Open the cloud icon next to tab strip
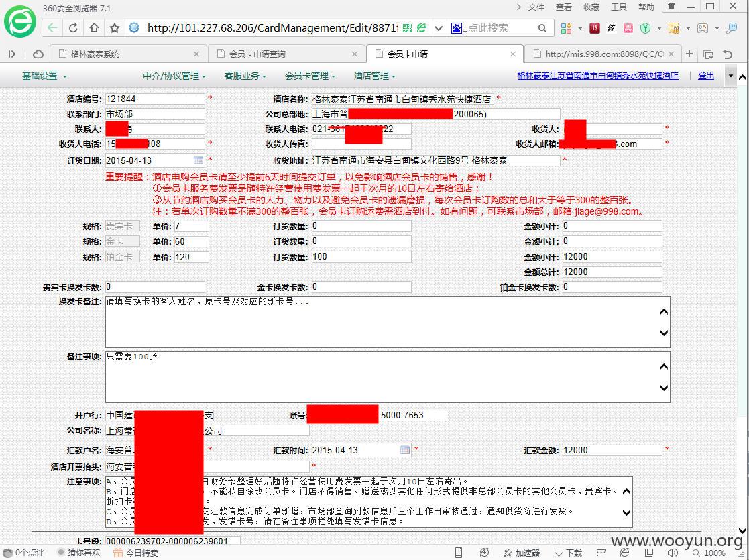This screenshot has width=749, height=560. [x=38, y=54]
